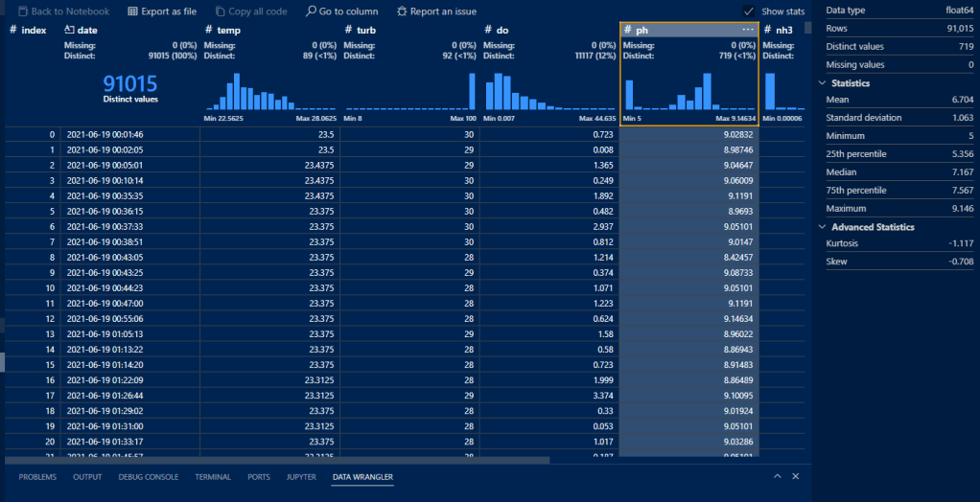Image resolution: width=980 pixels, height=502 pixels.
Task: Select the ph cell with value 9.02832
Action: point(688,135)
